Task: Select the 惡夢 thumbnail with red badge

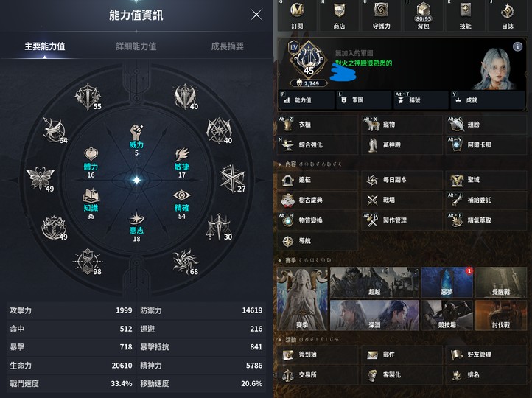Action: coord(447,282)
